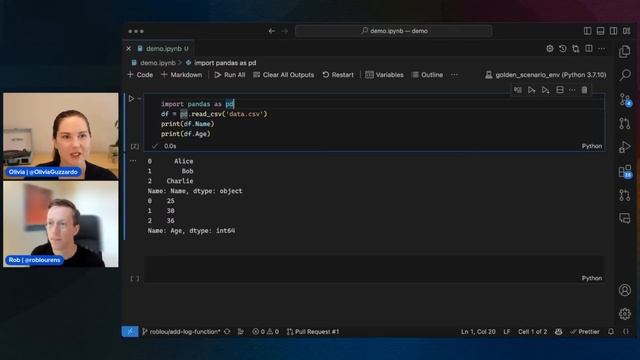Open the Manage gear icon
This screenshot has height=360, width=640.
[624, 314]
